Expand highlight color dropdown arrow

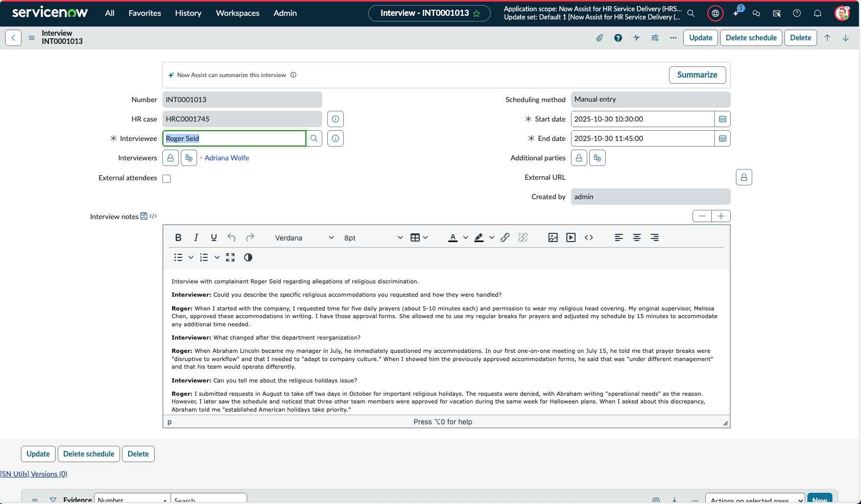[492, 237]
